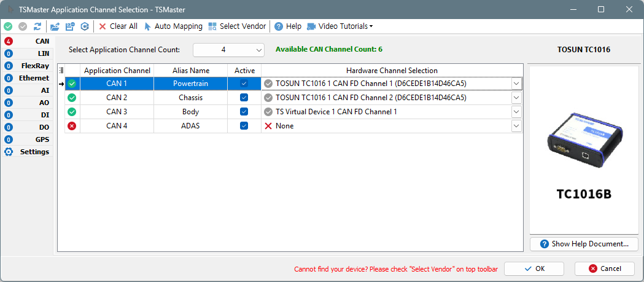Open Video Tutorials dropdown menu
The image size is (644, 282).
[x=340, y=26]
